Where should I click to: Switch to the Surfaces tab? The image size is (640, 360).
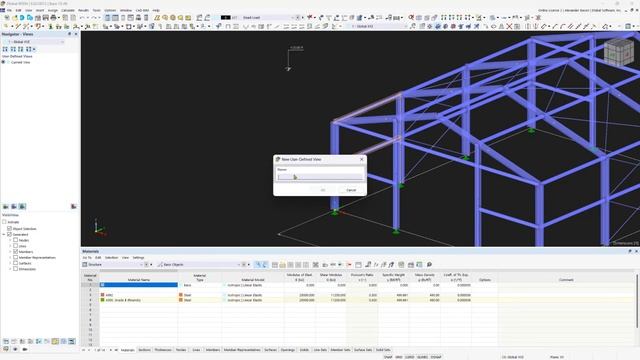pyautogui.click(x=270, y=350)
